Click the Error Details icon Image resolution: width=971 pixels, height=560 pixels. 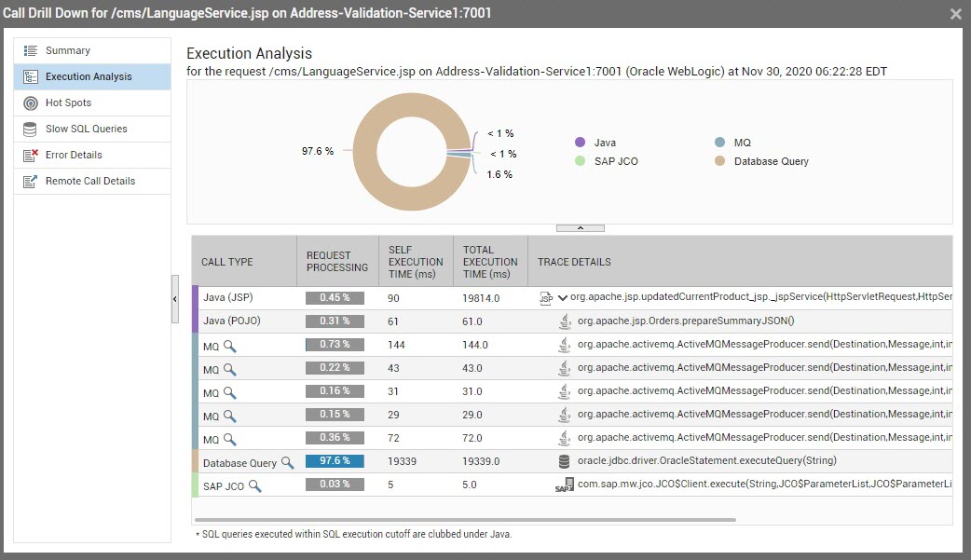(x=31, y=155)
